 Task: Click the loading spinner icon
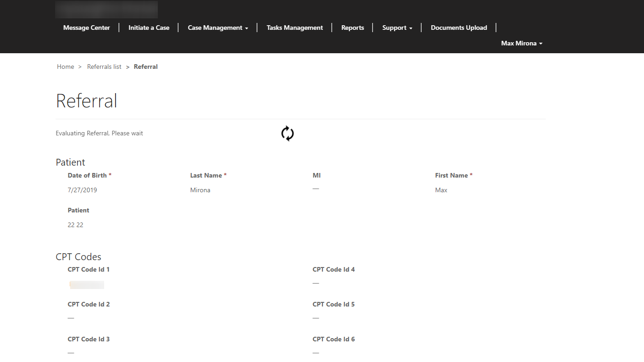coord(287,134)
